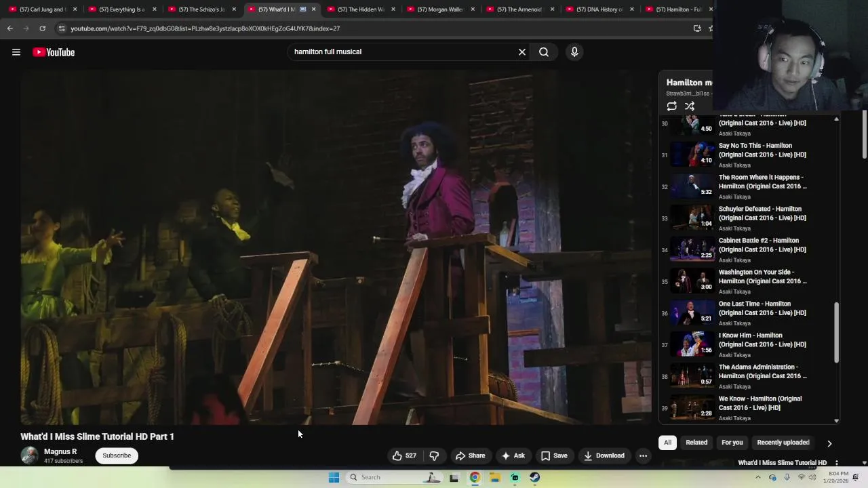Like the video with thumbs up
The image size is (868, 488).
coord(404,455)
